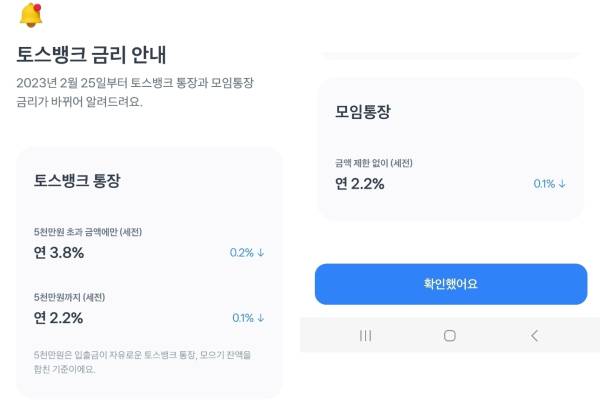Viewport: 600px width, 405px height.
Task: Click 연 2.2% rate under 5천만원까지
Action: tap(58, 318)
